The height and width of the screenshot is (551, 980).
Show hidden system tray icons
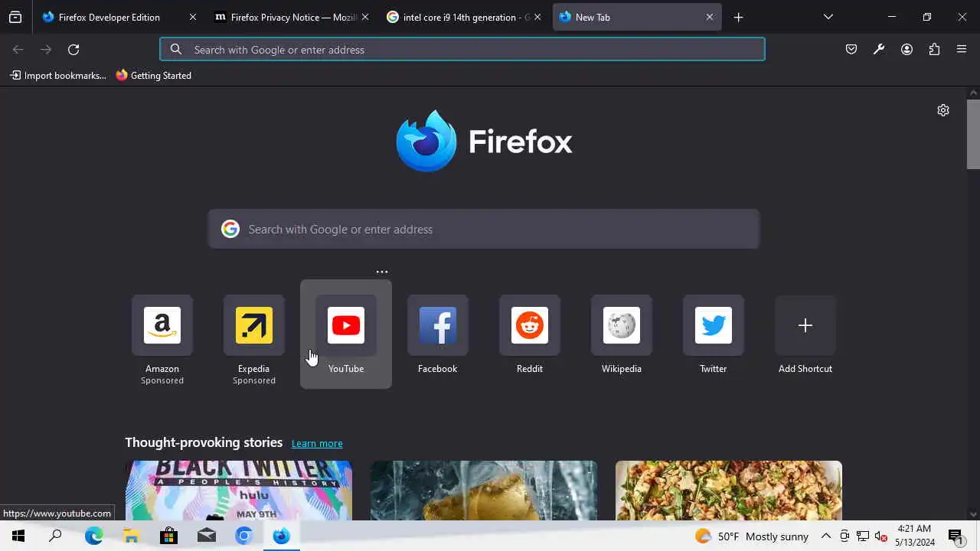tap(826, 536)
